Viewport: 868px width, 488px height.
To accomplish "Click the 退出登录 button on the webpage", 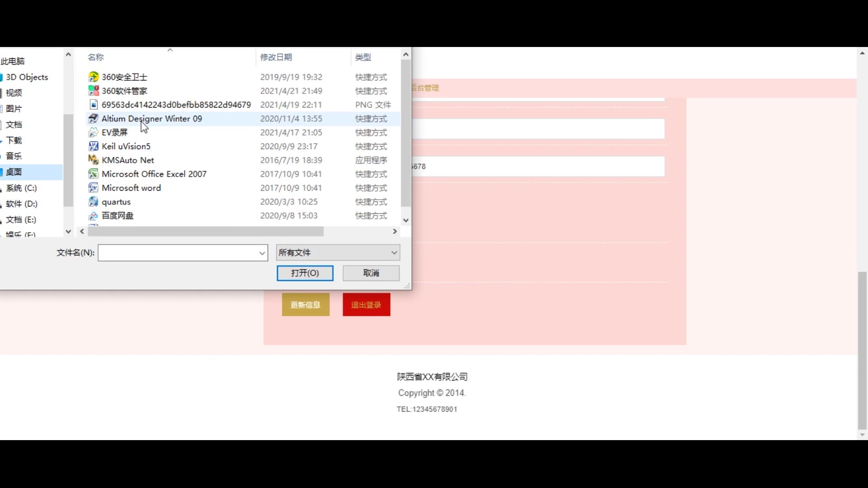I will tap(366, 305).
